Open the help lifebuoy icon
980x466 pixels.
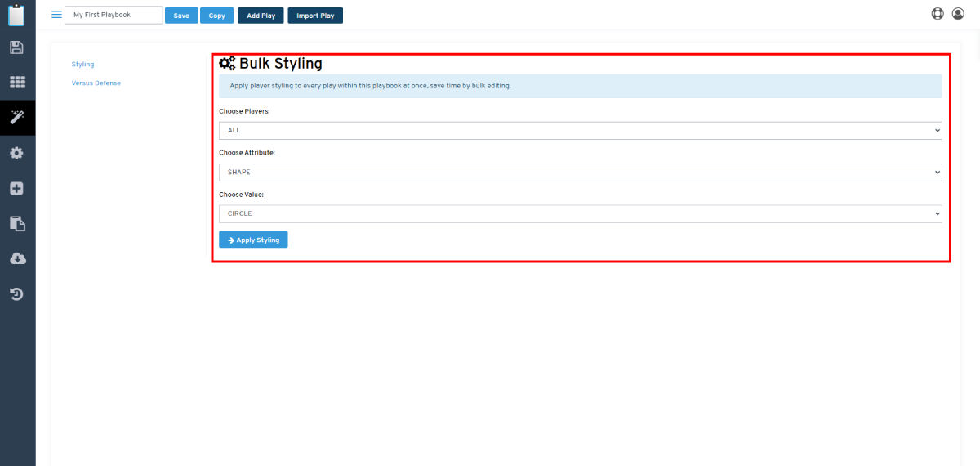click(x=938, y=14)
